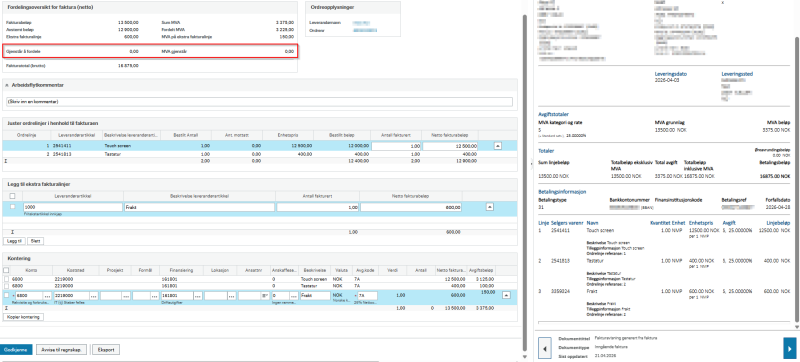Toggle select-all checkbox in extra invoice lines
This screenshot has height=362, width=800.
click(13, 196)
